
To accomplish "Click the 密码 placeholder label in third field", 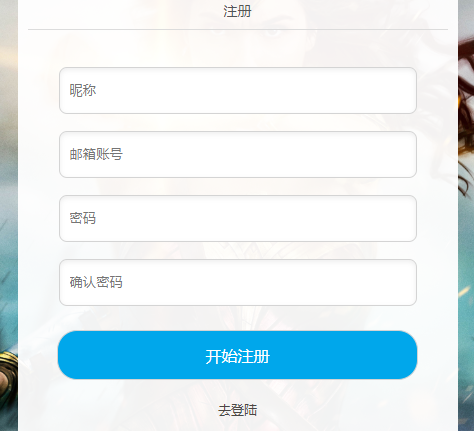I will [x=83, y=218].
